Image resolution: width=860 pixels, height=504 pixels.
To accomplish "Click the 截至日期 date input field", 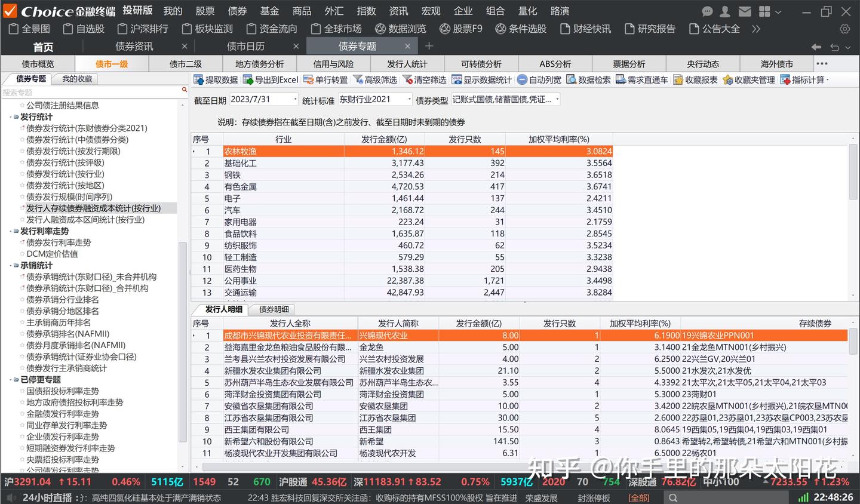I will (263, 99).
